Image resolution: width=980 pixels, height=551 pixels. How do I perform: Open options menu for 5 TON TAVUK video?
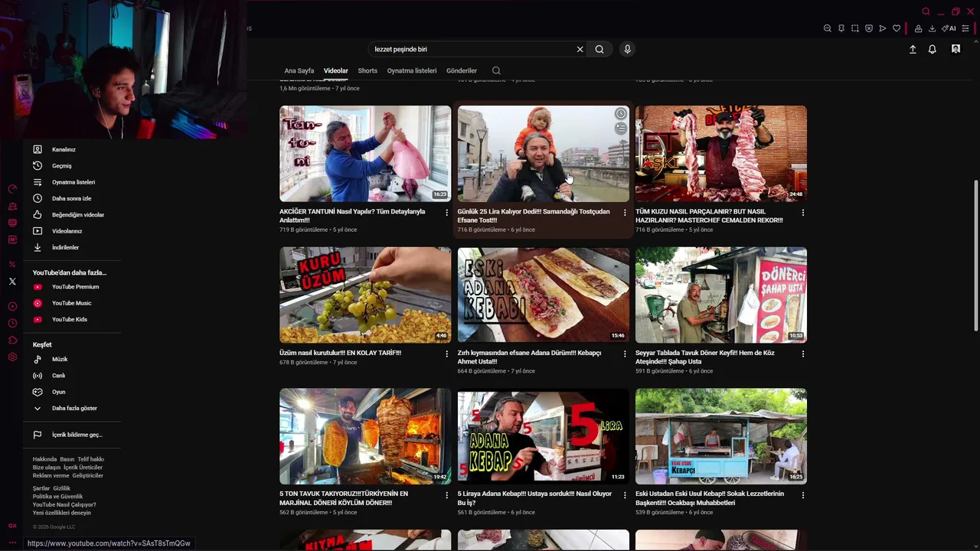pyautogui.click(x=447, y=495)
